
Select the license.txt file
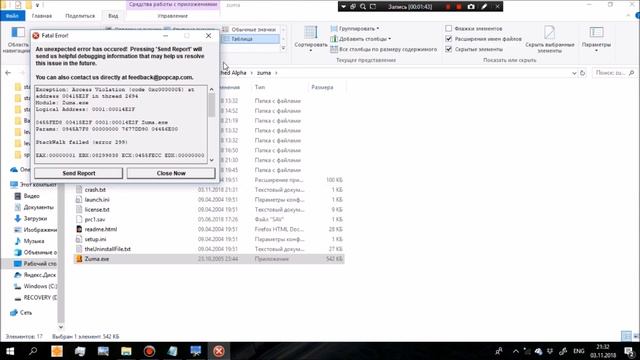97,209
